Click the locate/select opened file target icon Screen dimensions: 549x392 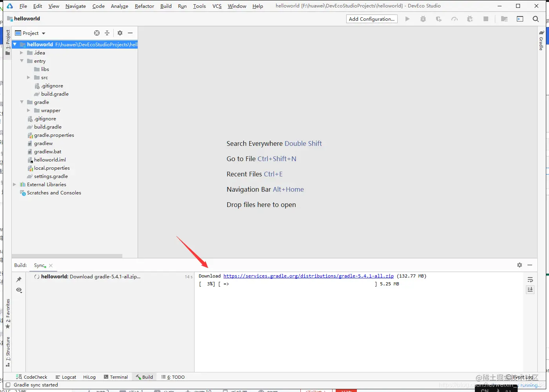click(x=97, y=33)
